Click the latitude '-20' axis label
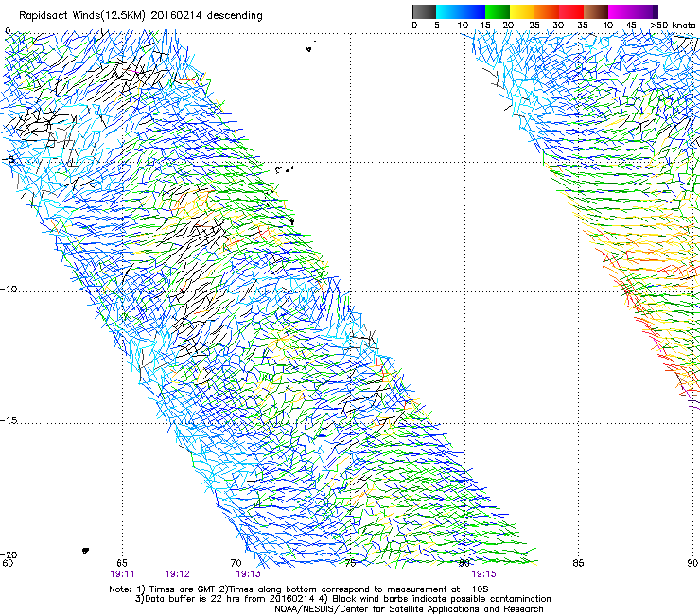The width and height of the screenshot is (700, 615). click(9, 554)
